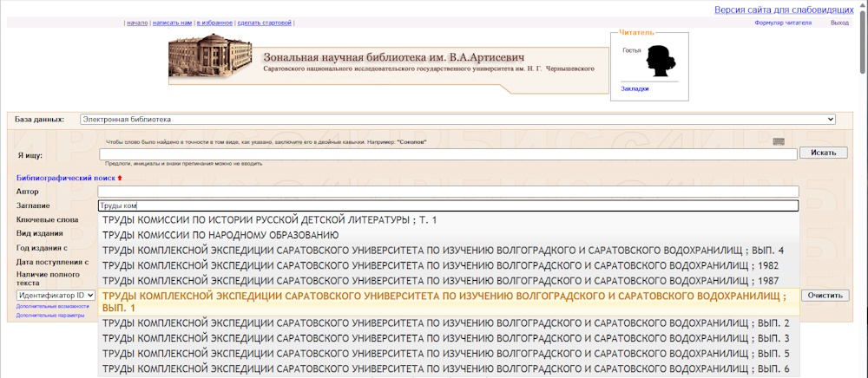This screenshot has width=868, height=378.
Task: Click into the Автор input field
Action: [x=448, y=192]
